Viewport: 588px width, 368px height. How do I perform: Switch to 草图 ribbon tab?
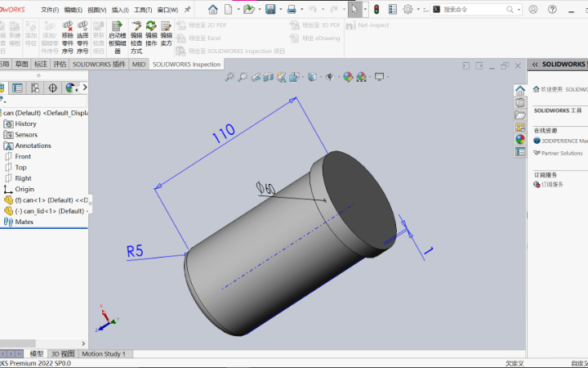(x=22, y=65)
